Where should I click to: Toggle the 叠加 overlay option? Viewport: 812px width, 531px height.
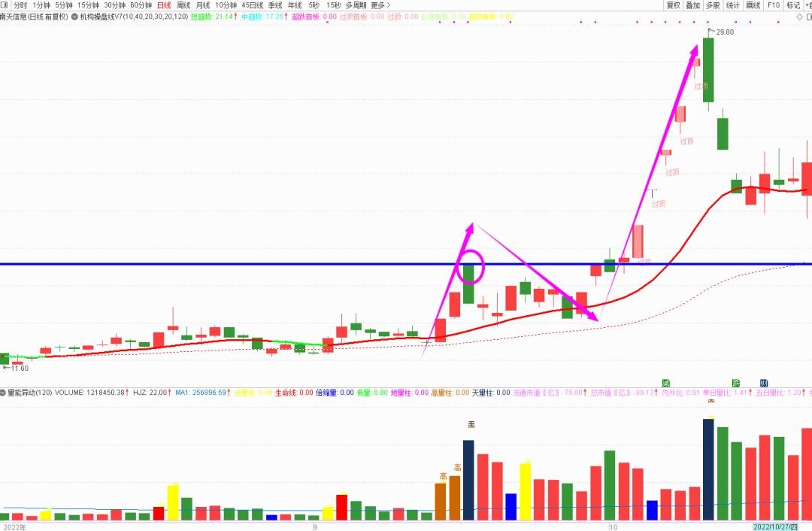pos(692,5)
